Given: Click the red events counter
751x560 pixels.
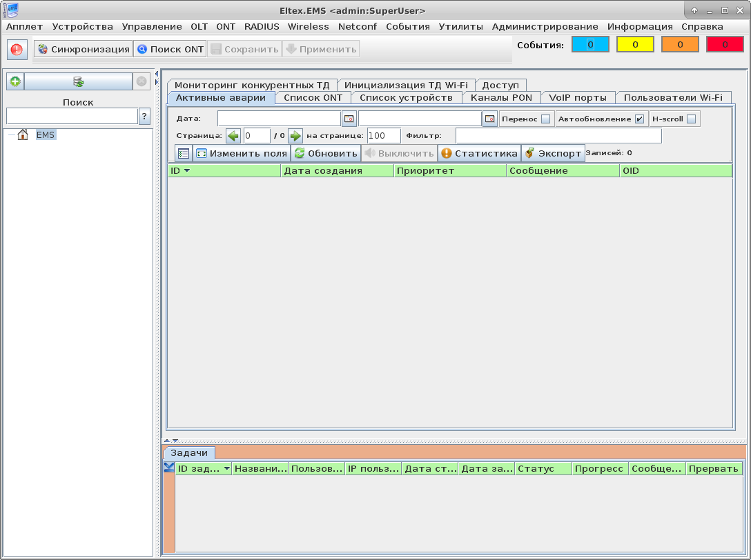Looking at the screenshot, I should click(725, 45).
